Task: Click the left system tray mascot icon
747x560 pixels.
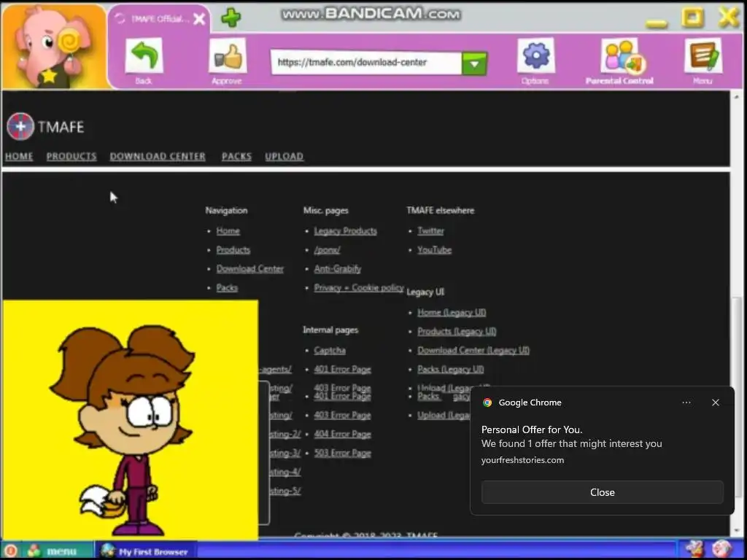Action: point(694,550)
